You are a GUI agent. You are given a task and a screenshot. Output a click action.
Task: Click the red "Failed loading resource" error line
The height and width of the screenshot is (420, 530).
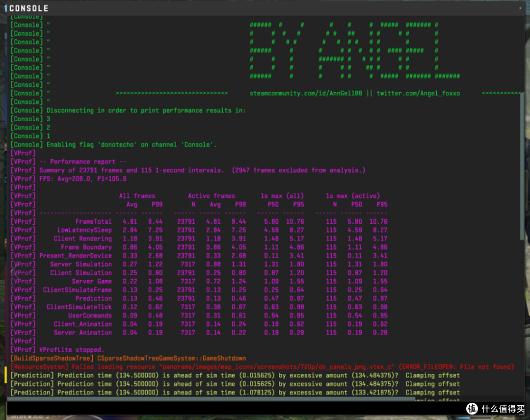262,367
